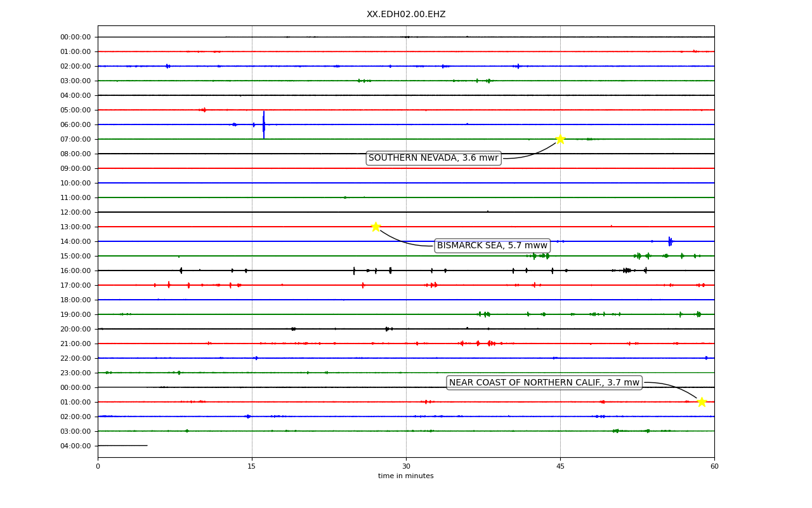Image resolution: width=812 pixels, height=508 pixels.
Task: Select the SOUTHERN NEVADA, 3.6 mwr label
Action: (433, 158)
